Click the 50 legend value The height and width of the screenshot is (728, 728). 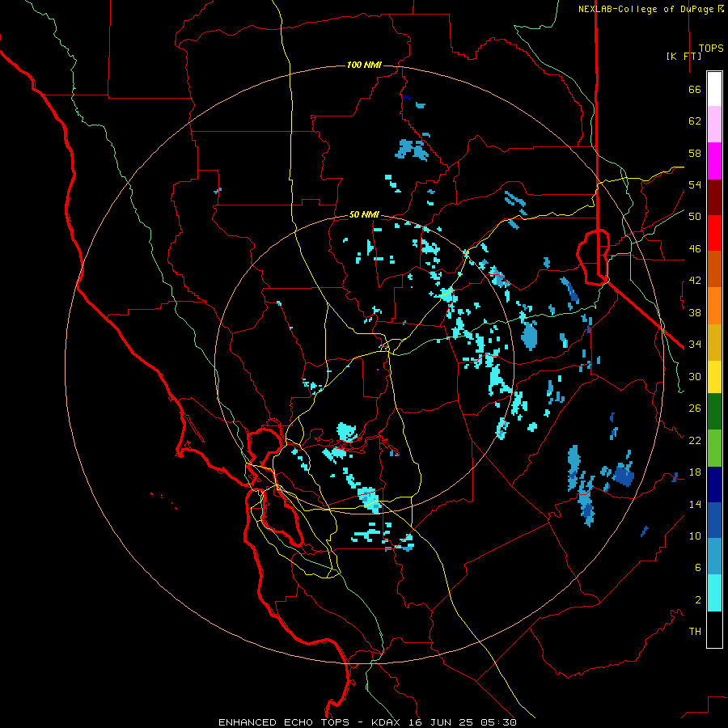click(x=695, y=217)
